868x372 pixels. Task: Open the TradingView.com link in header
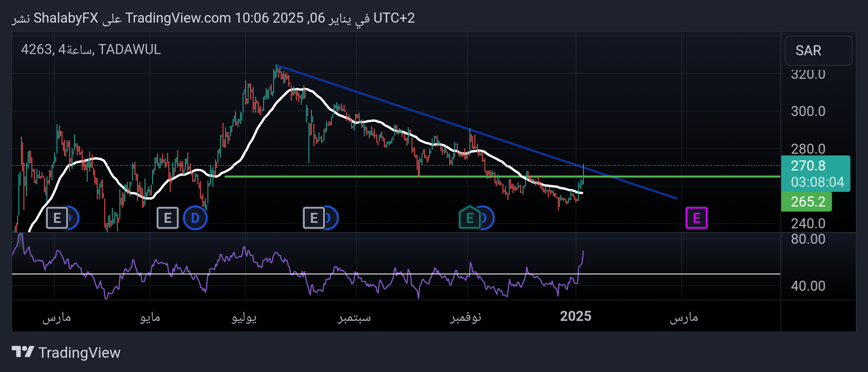click(x=178, y=18)
